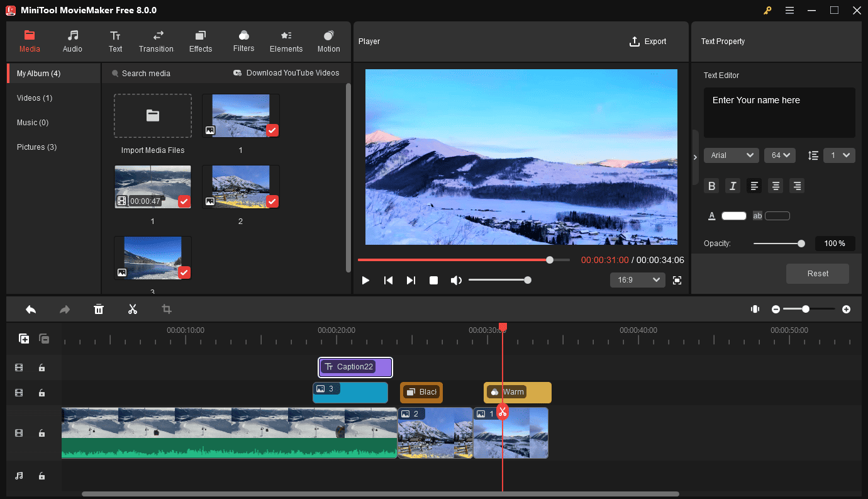Viewport: 868px width, 499px height.
Task: Lock the text track in the timeline
Action: point(42,367)
